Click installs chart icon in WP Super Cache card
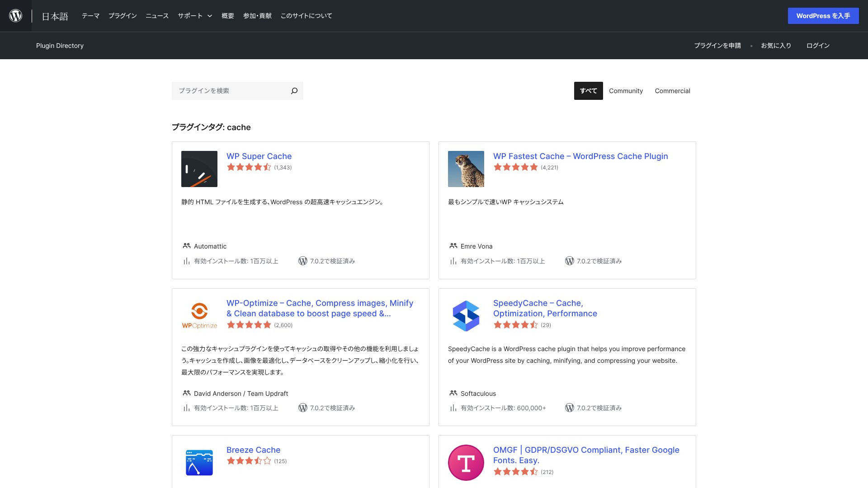The height and width of the screenshot is (488, 868). click(186, 261)
